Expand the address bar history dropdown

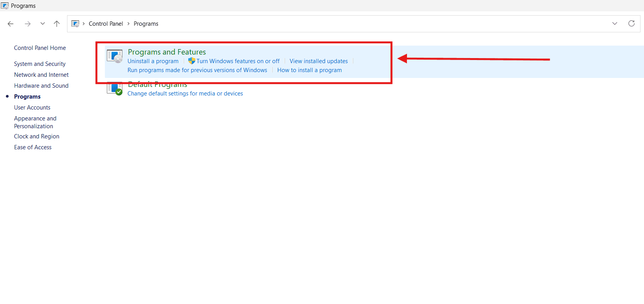(614, 24)
